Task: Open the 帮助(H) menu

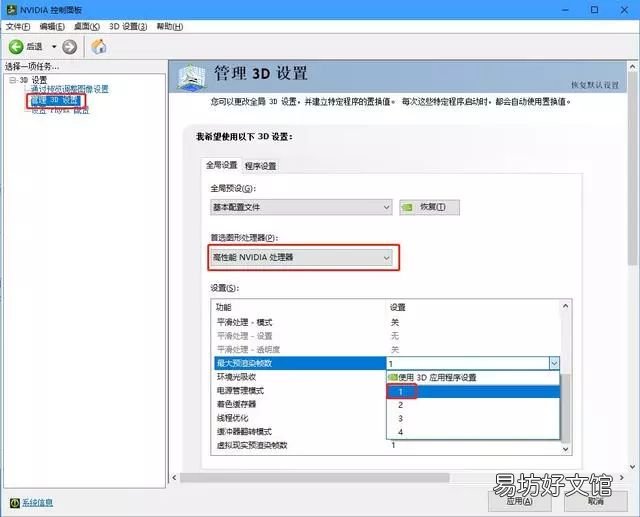Action: pos(169,27)
